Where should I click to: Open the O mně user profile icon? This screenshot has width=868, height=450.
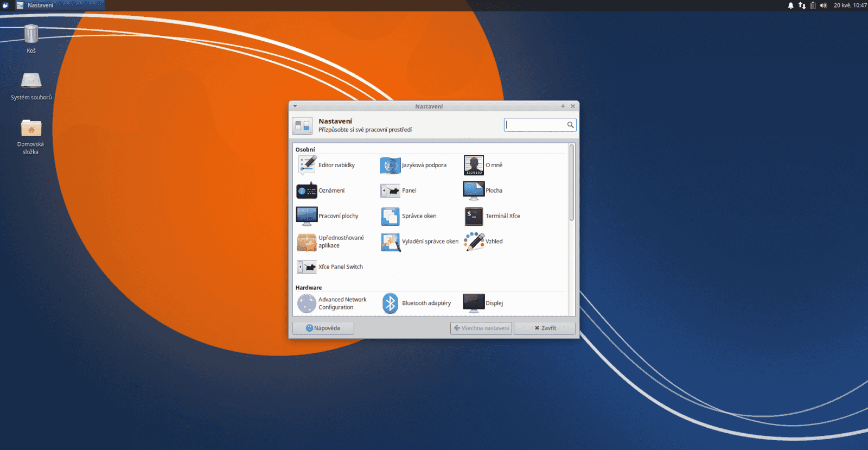coord(474,165)
